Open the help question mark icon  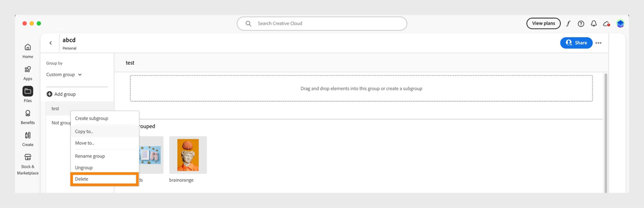click(581, 23)
